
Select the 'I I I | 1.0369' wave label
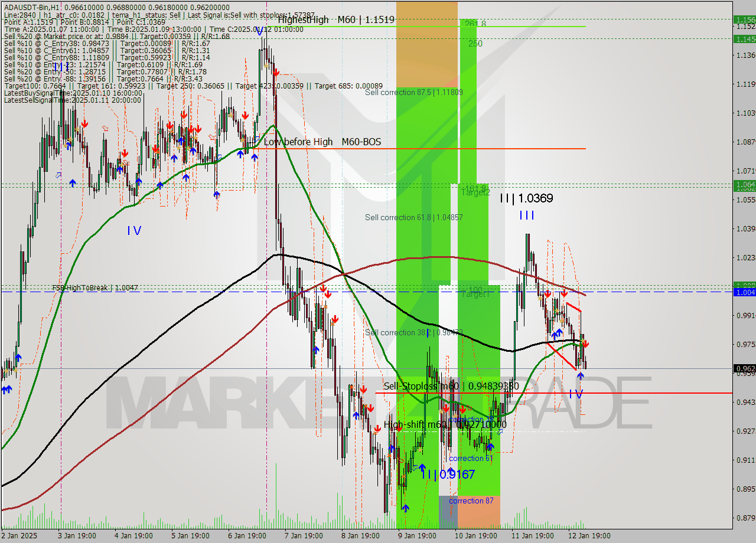click(526, 198)
